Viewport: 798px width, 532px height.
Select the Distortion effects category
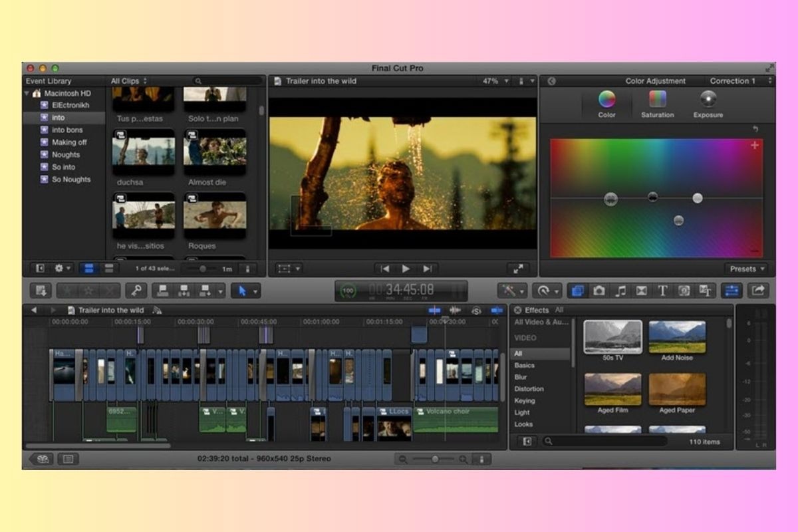click(529, 389)
